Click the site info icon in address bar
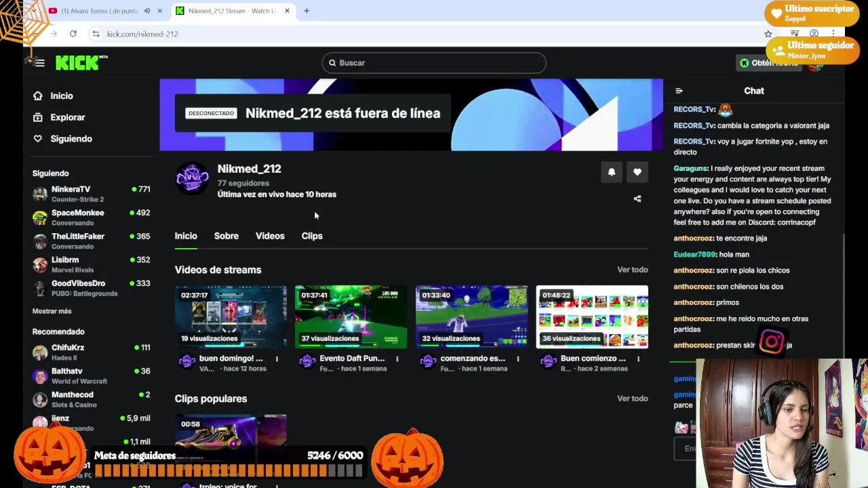 [x=96, y=34]
